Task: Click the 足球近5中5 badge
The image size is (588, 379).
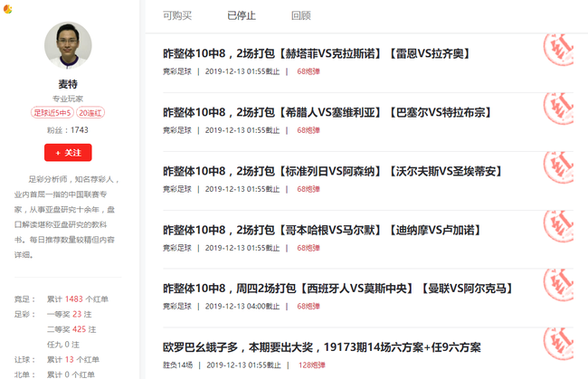Action: pyautogui.click(x=52, y=113)
